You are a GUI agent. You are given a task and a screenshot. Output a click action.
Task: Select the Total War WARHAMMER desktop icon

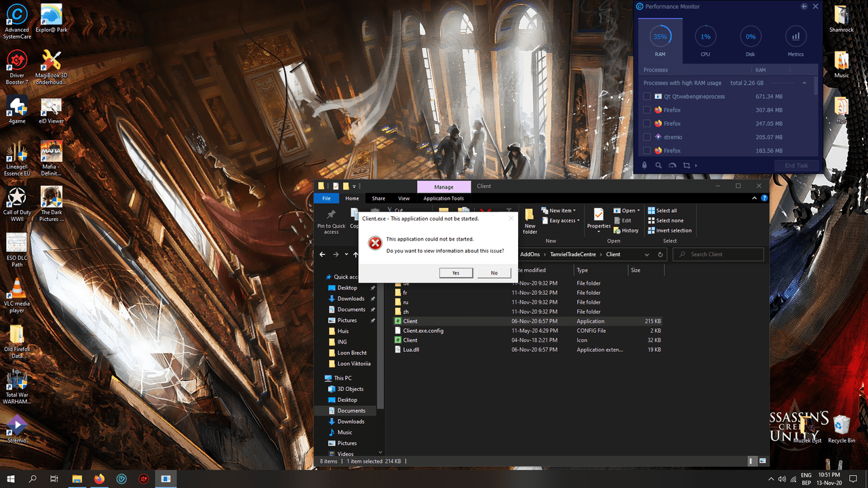point(16,386)
